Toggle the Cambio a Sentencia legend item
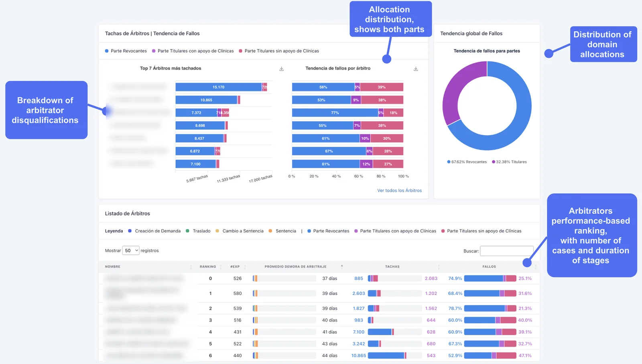The height and width of the screenshot is (364, 642). pos(240,231)
